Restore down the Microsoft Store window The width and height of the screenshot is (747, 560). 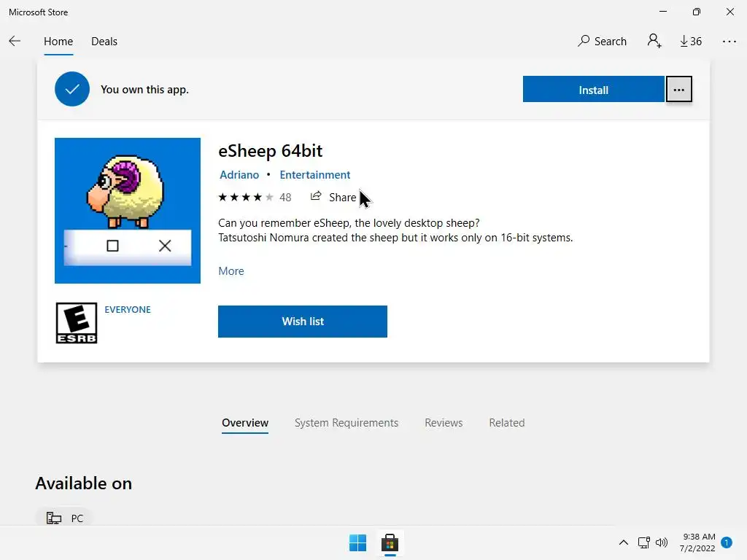click(x=697, y=12)
